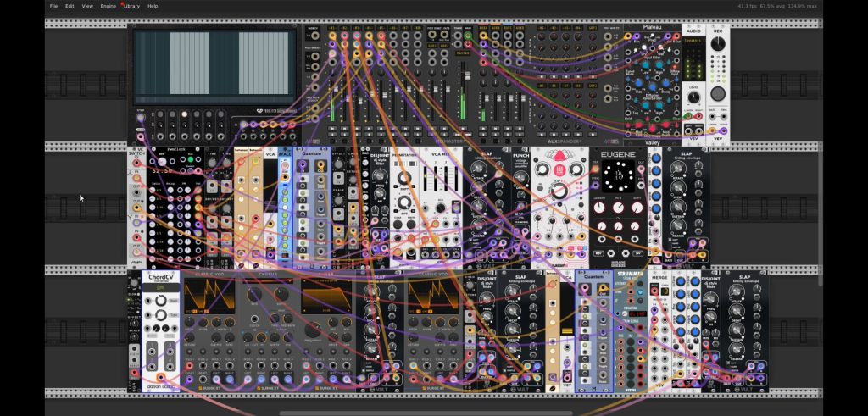Click EUGENE's circular step ring display
868x416 pixels.
click(618, 177)
